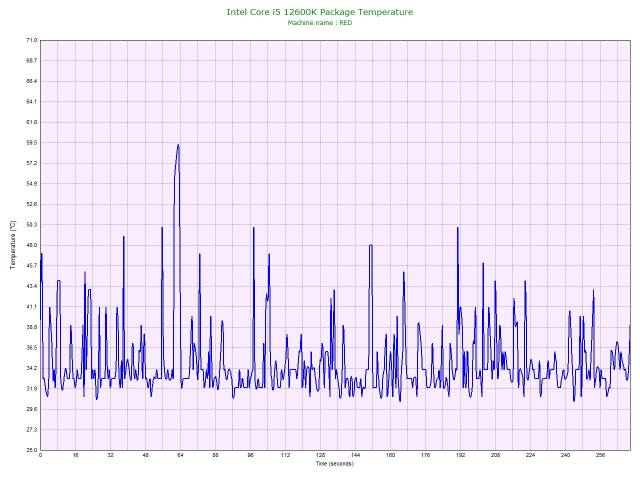Select the 48.0 label on the Y axis
Screen dimensions: 640x480
(31, 245)
